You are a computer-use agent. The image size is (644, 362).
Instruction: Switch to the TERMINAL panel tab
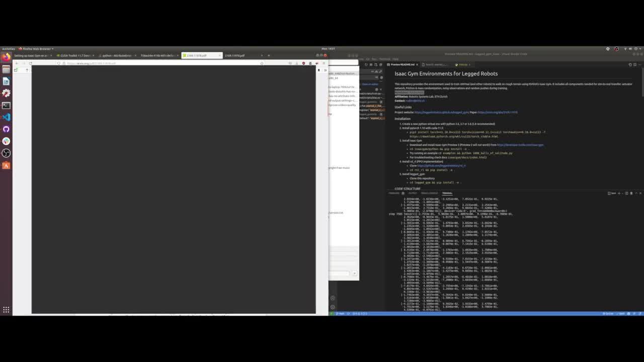tap(447, 193)
